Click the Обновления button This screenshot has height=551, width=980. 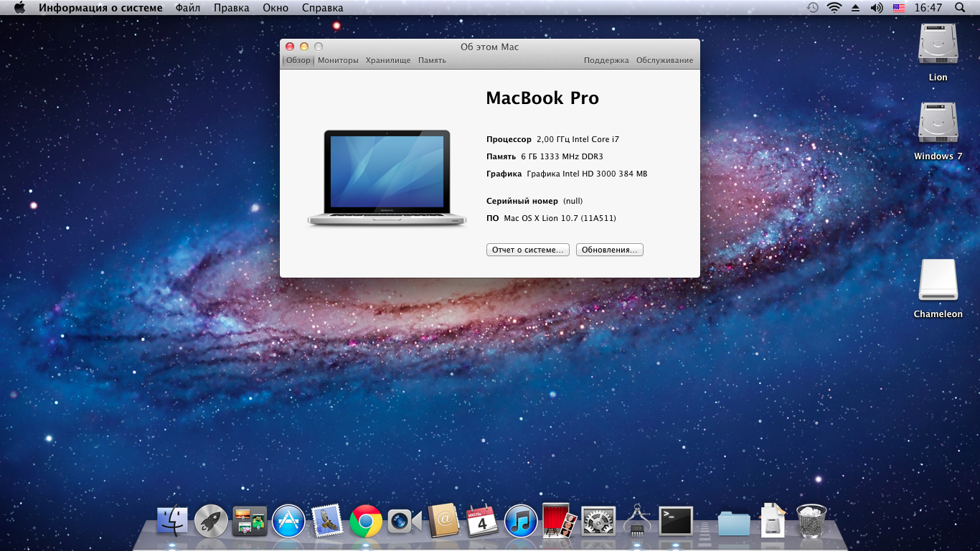coord(610,250)
